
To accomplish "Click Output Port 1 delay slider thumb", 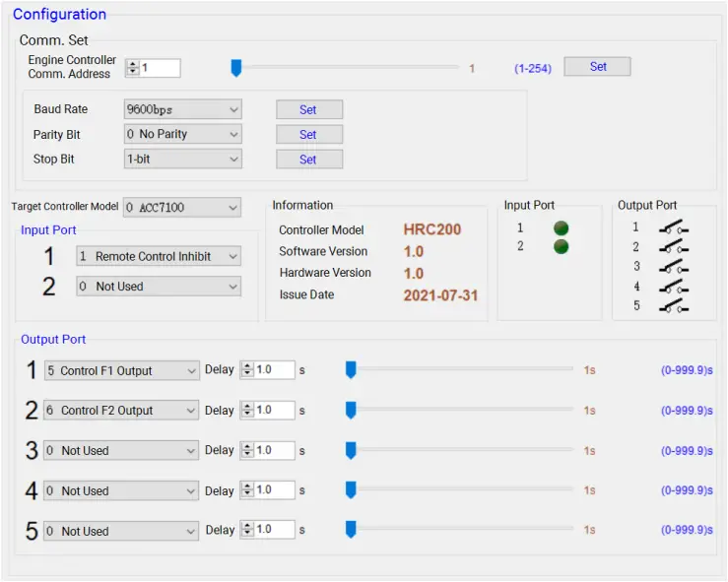I will [x=351, y=370].
